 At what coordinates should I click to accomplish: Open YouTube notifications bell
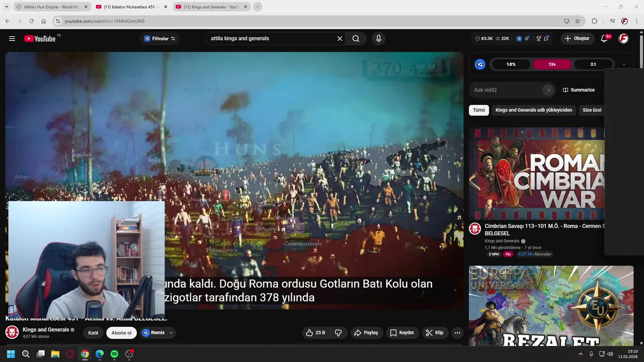[605, 39]
